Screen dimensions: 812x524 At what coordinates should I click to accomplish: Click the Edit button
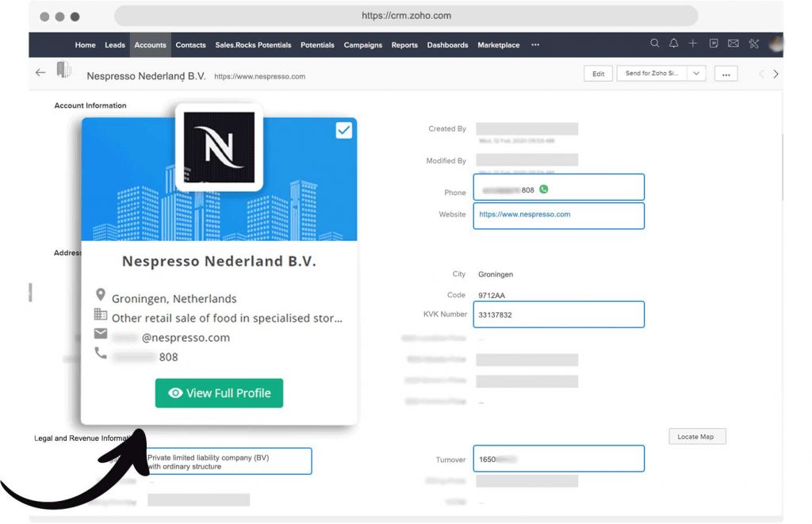pyautogui.click(x=598, y=74)
